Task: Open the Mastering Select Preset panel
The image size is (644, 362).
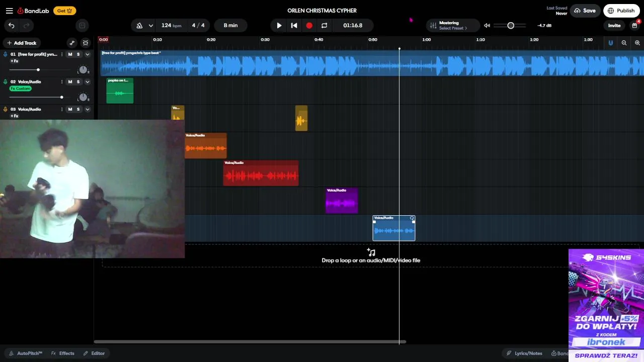Action: click(452, 25)
